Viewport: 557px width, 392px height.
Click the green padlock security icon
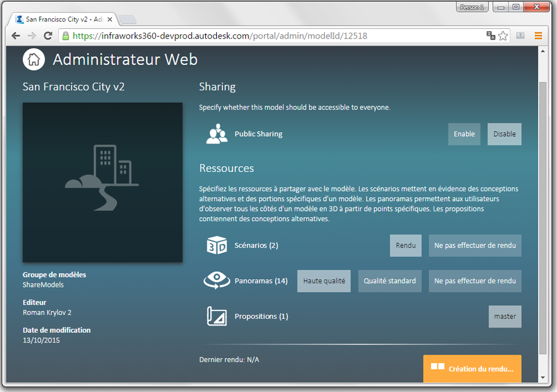click(x=66, y=36)
